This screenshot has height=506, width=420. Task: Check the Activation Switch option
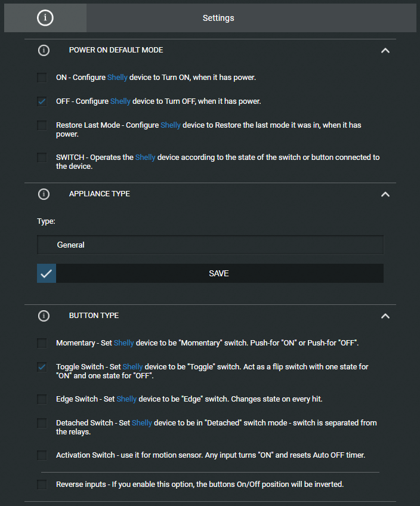coord(42,455)
